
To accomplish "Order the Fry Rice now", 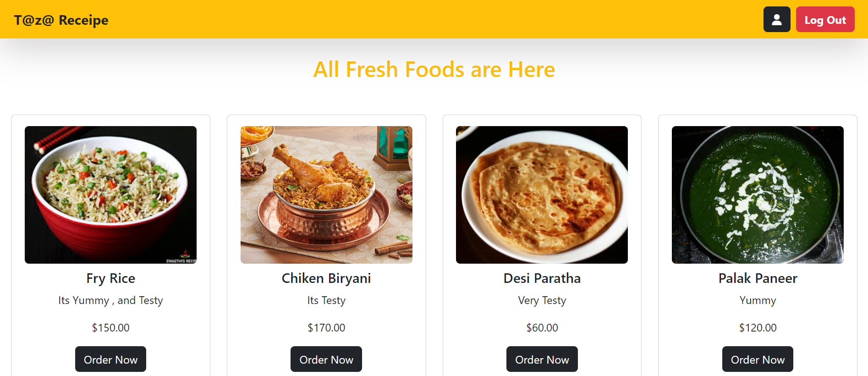I will pos(110,359).
